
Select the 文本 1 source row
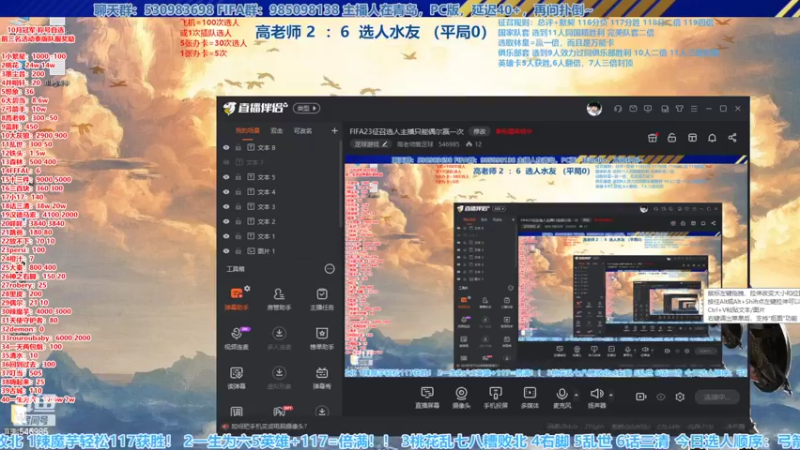(279, 236)
